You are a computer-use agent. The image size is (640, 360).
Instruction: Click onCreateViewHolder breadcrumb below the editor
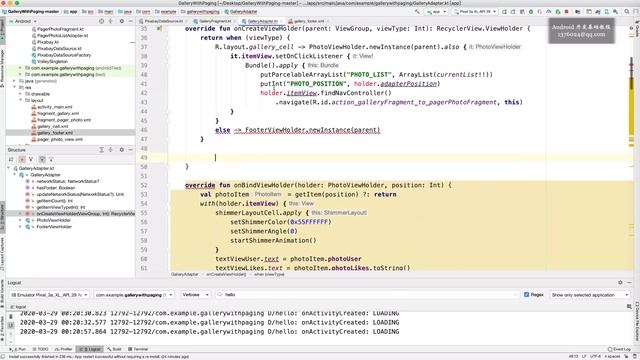click(x=226, y=274)
